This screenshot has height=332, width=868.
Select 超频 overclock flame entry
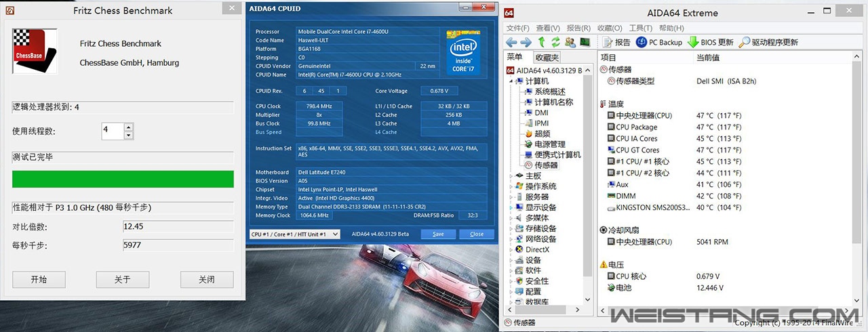[537, 134]
